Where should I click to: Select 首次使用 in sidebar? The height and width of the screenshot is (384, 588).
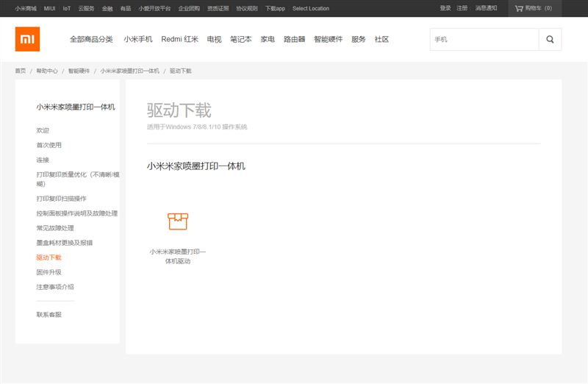click(x=49, y=145)
